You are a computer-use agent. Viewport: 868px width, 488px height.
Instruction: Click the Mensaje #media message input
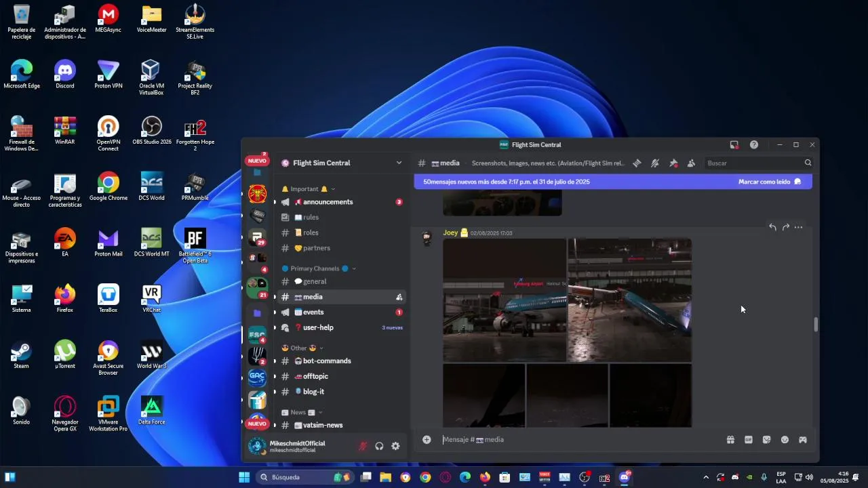point(580,440)
